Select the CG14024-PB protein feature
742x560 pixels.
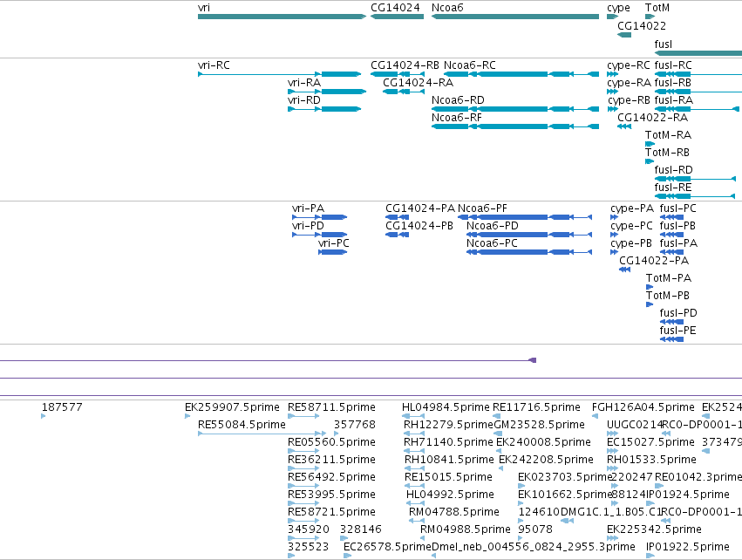(x=397, y=235)
